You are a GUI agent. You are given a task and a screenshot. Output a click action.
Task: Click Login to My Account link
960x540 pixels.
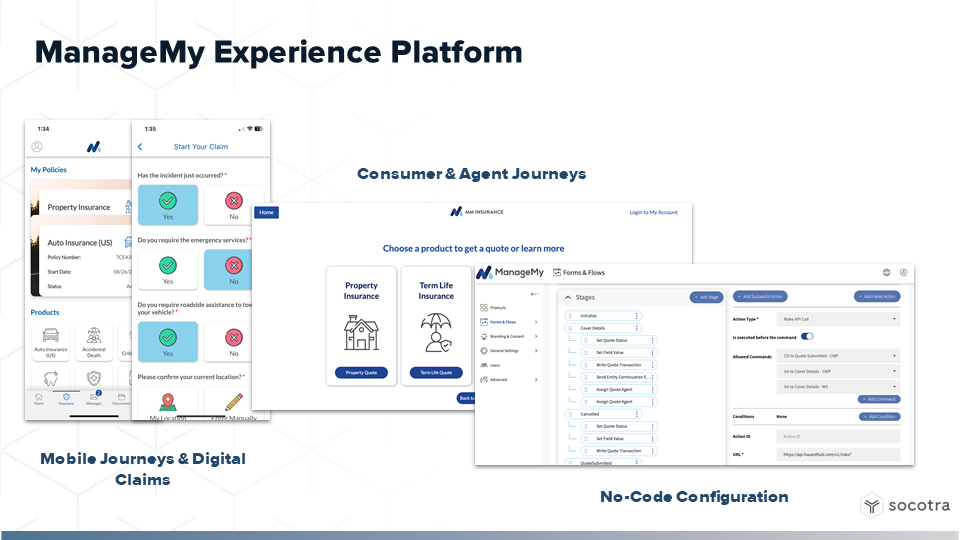click(x=653, y=212)
